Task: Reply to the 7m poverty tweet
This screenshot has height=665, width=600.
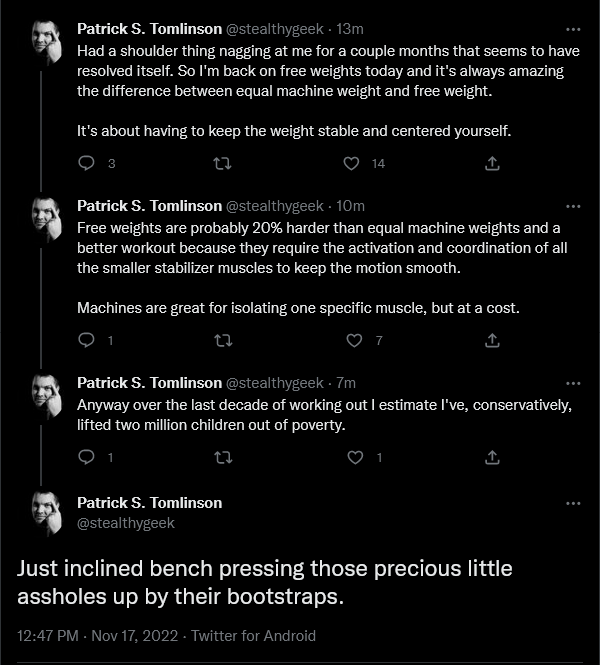Action: click(87, 457)
